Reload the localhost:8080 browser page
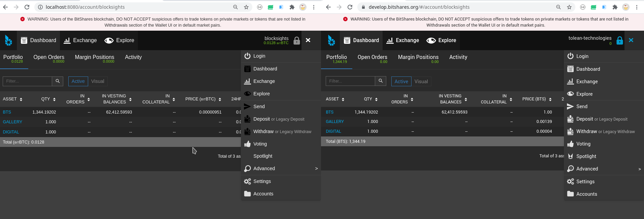This screenshot has height=219, width=644. tap(27, 7)
